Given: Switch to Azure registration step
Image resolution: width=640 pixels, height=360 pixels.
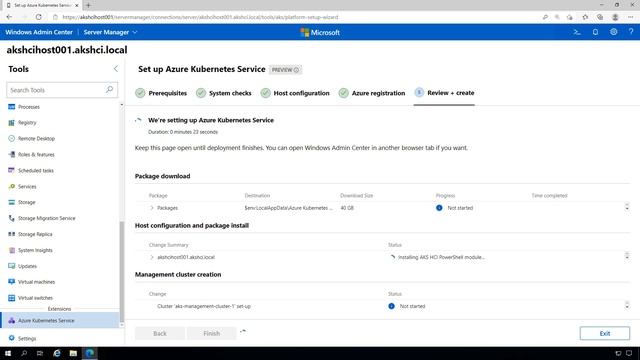Looking at the screenshot, I should coord(371,93).
